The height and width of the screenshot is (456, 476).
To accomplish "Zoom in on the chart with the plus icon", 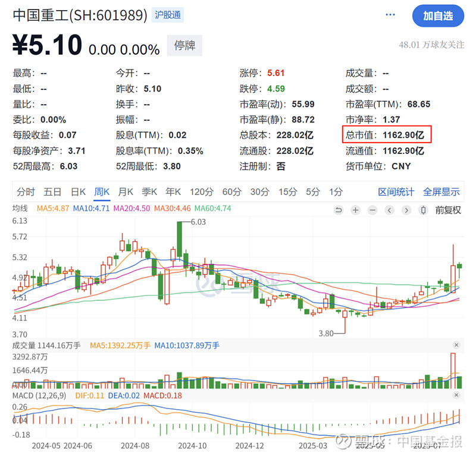I will 355,210.
